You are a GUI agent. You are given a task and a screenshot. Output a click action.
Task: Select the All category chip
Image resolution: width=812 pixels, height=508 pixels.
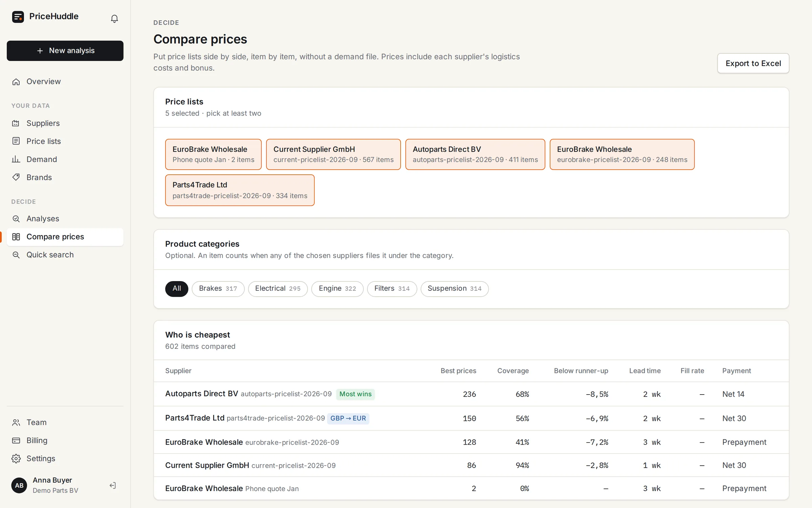[177, 289]
